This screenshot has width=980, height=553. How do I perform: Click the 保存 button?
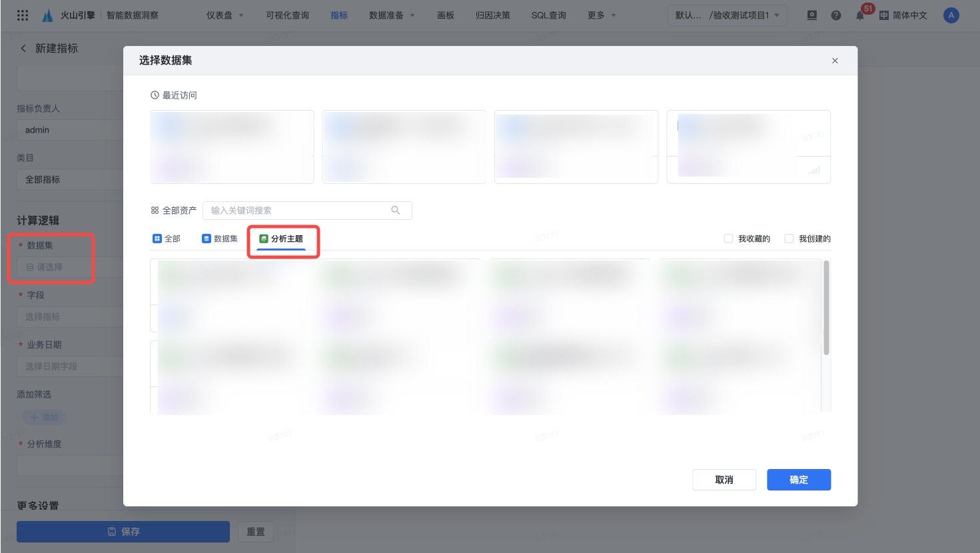tap(123, 532)
